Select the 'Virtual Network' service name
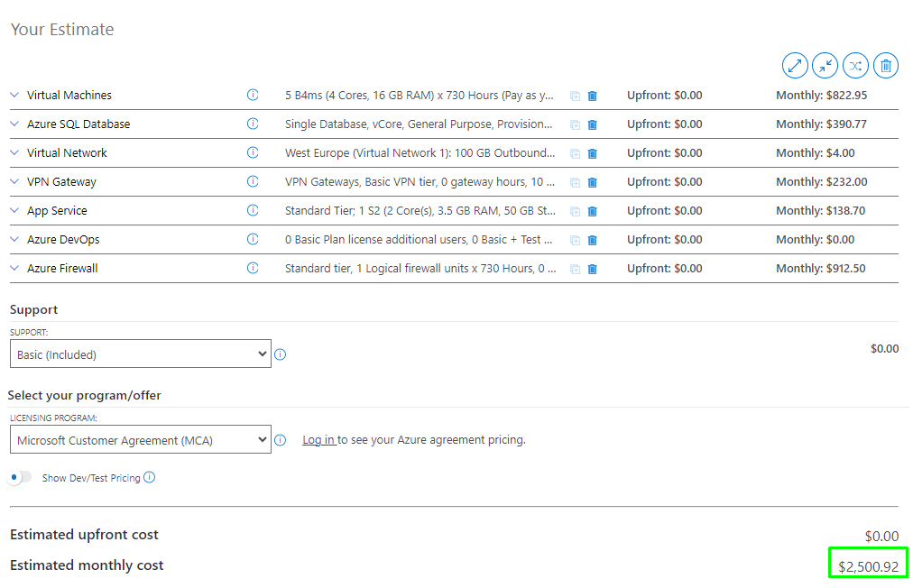This screenshot has height=588, width=913. tap(67, 152)
